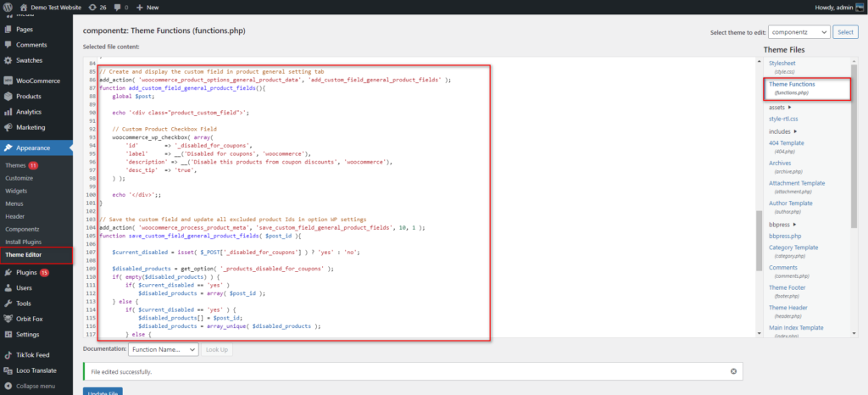Screen dimensions: 868x395
Task: Click the Settings sidebar icon
Action: click(x=8, y=335)
